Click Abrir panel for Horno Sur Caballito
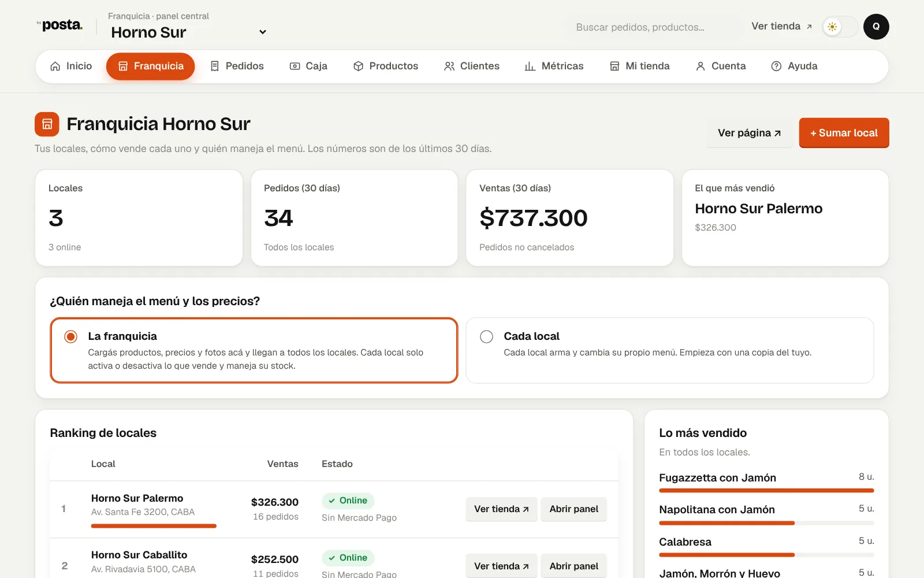 (573, 566)
